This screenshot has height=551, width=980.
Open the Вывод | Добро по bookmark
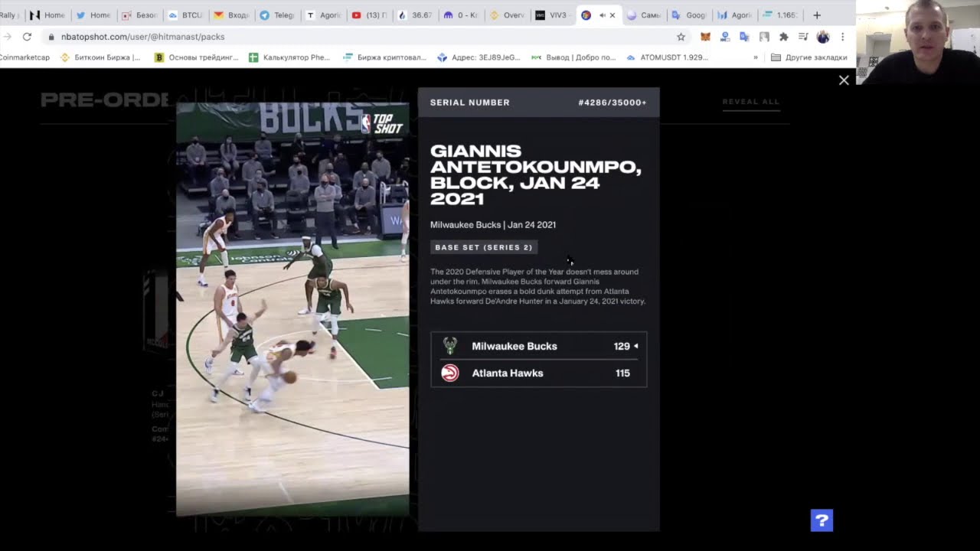tap(573, 57)
